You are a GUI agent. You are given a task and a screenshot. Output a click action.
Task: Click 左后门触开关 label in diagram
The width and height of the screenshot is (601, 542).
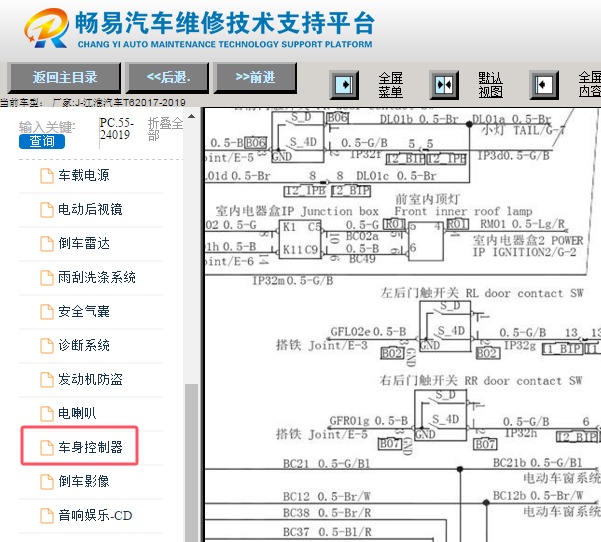[x=420, y=293]
